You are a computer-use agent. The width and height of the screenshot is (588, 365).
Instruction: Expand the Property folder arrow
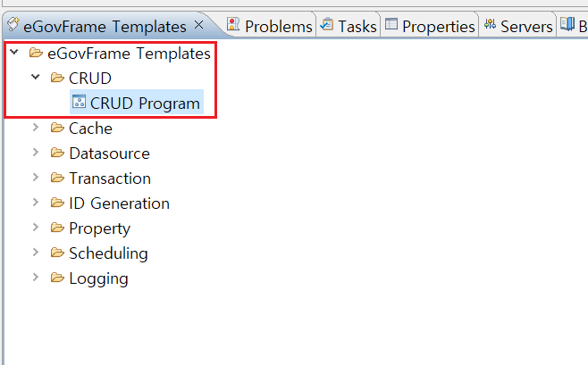tap(36, 228)
